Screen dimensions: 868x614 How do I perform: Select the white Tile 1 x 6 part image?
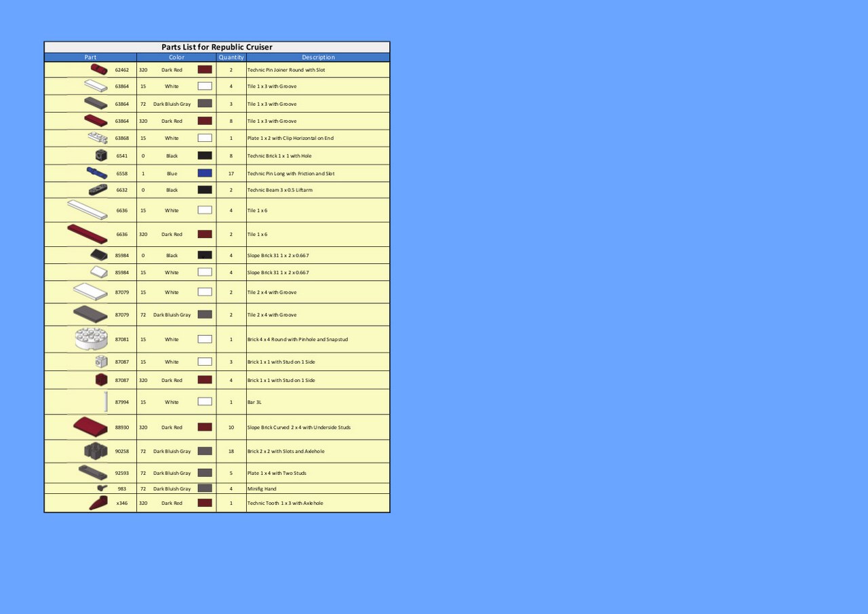(87, 210)
